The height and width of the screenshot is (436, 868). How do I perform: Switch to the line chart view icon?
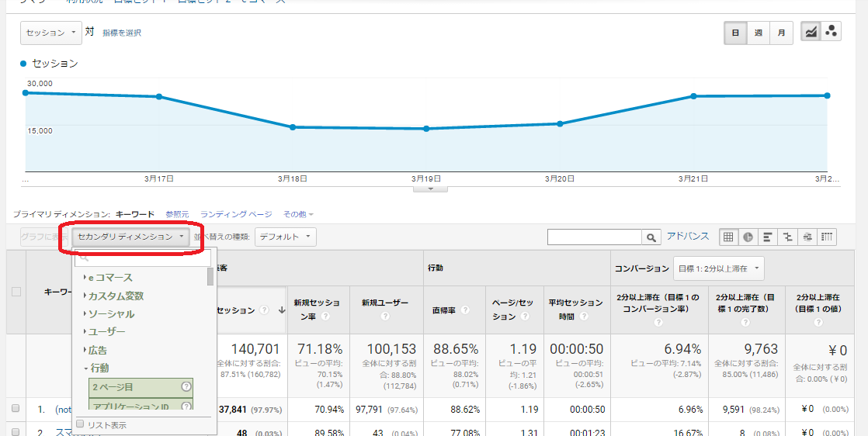[811, 33]
